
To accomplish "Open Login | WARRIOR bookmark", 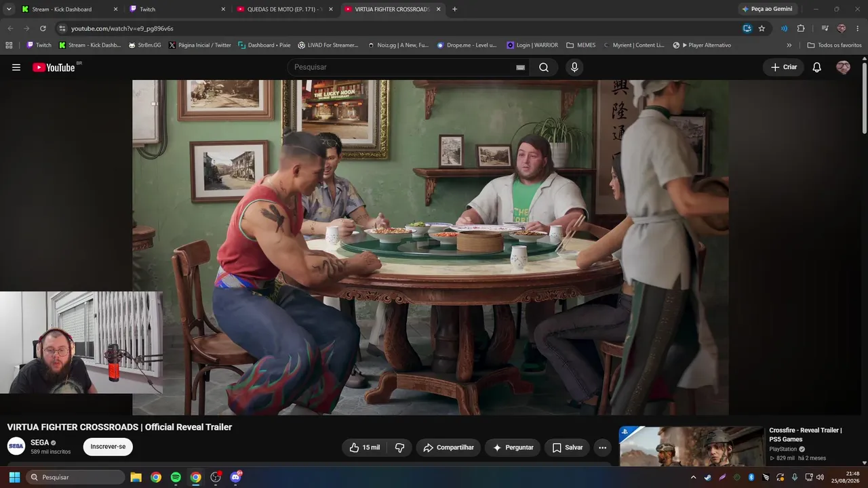I will pyautogui.click(x=532, y=45).
